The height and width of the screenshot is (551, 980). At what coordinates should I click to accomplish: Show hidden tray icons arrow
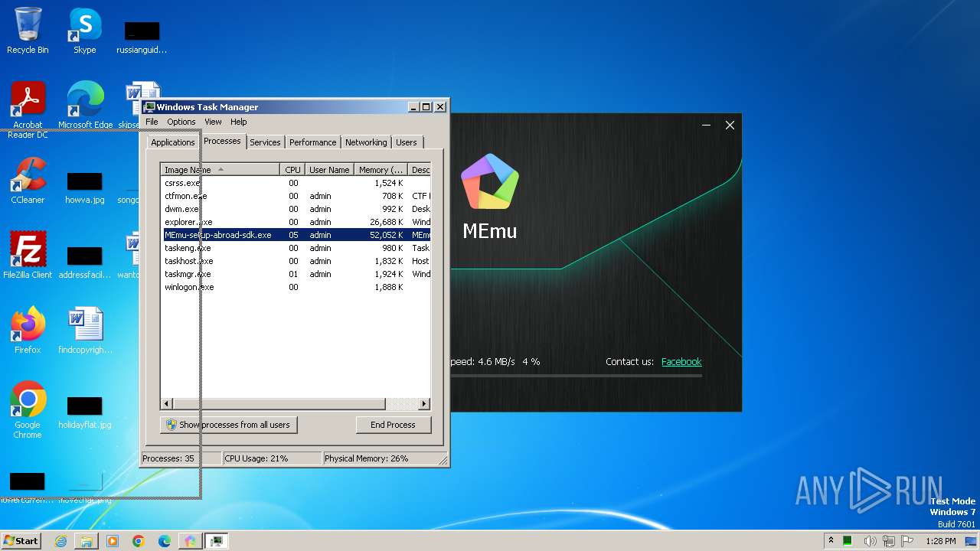[831, 540]
